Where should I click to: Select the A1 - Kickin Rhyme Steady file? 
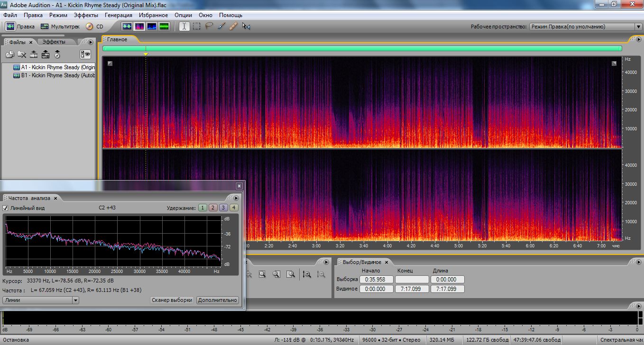coord(54,67)
